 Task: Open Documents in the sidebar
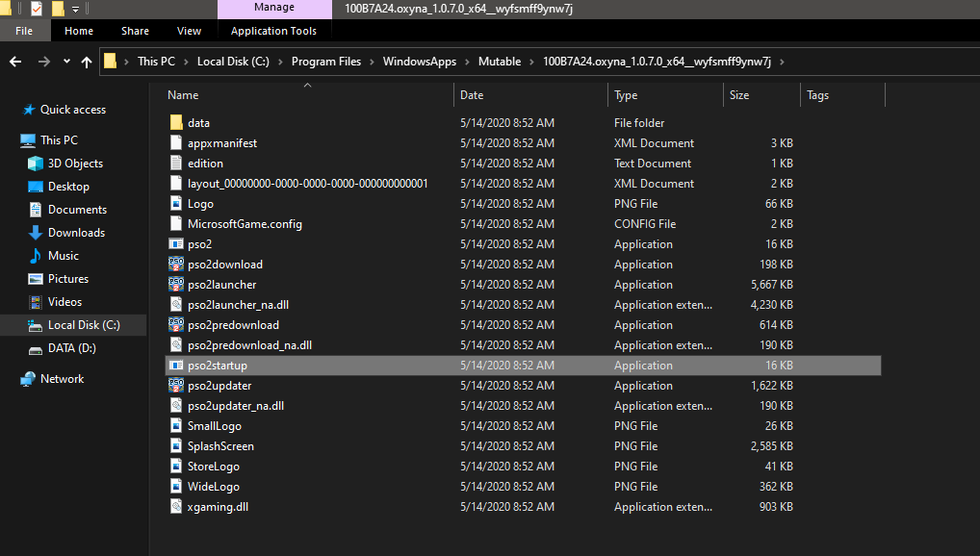78,210
